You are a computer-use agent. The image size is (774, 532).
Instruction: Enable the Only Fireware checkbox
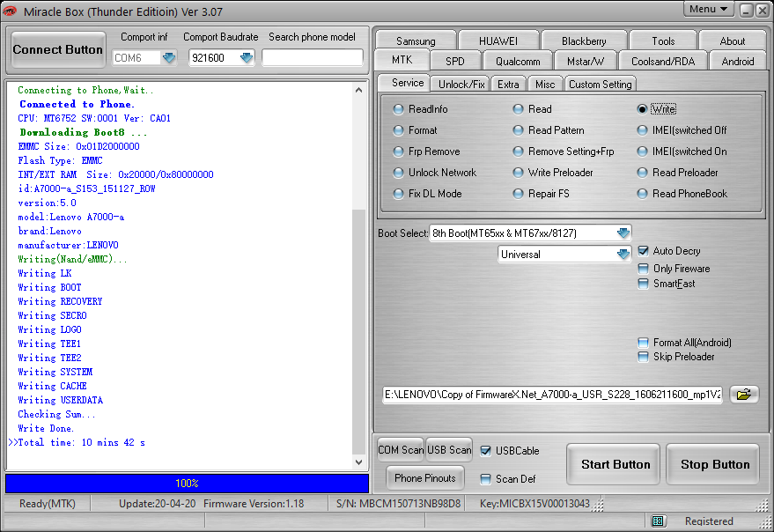[643, 269]
